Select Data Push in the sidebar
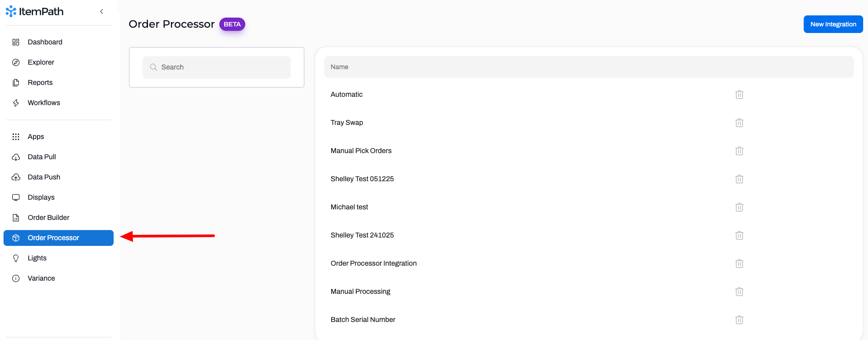 59,177
